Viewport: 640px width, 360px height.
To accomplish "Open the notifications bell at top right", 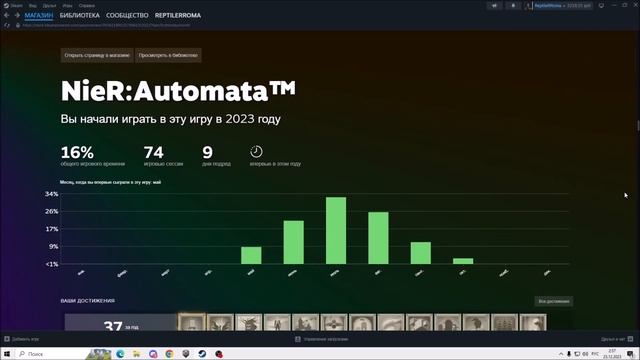I will click(x=513, y=6).
